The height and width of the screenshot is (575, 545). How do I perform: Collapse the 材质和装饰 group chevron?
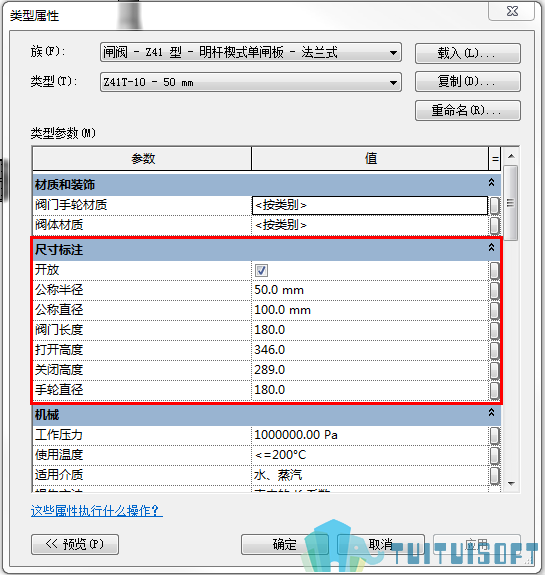[491, 182]
